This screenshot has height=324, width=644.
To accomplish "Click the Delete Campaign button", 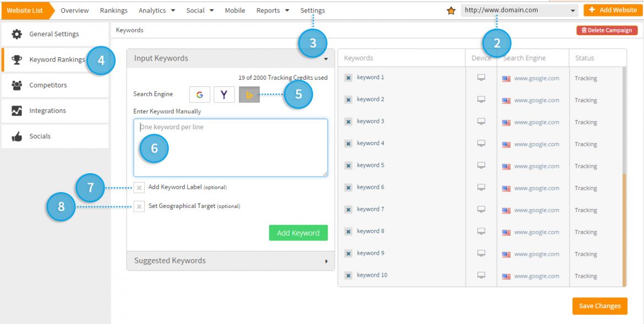I will click(607, 30).
